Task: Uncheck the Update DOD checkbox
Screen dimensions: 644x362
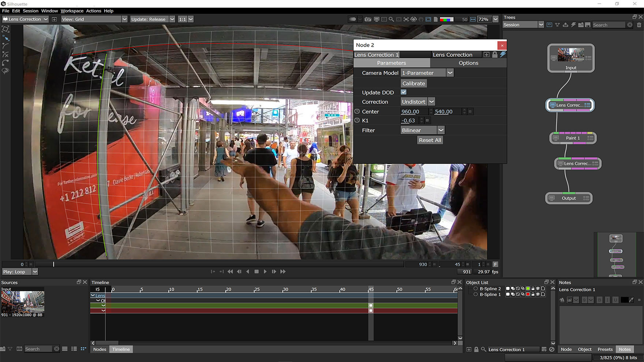Action: coord(404,92)
